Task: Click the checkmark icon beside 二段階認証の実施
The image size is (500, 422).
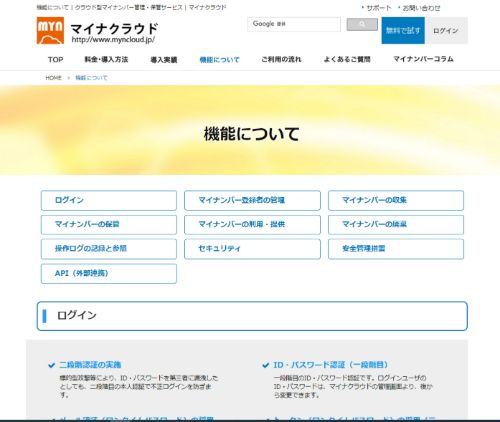Action: pos(51,365)
